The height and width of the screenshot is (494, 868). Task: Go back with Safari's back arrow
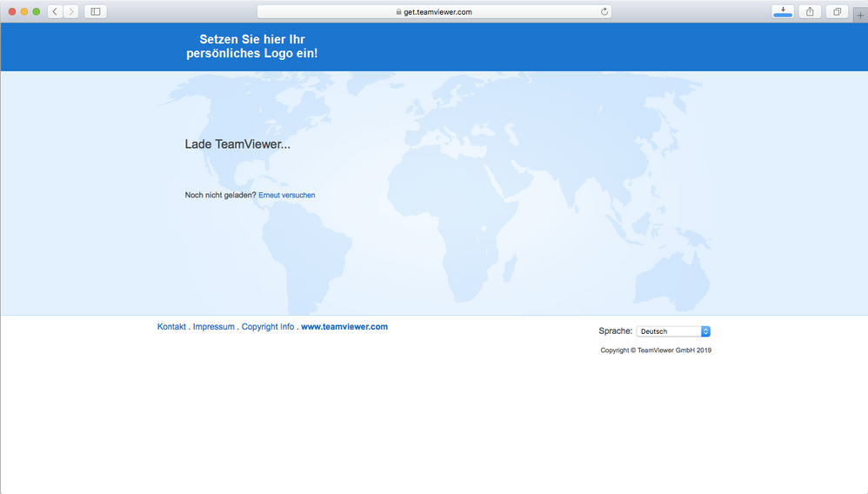[55, 11]
